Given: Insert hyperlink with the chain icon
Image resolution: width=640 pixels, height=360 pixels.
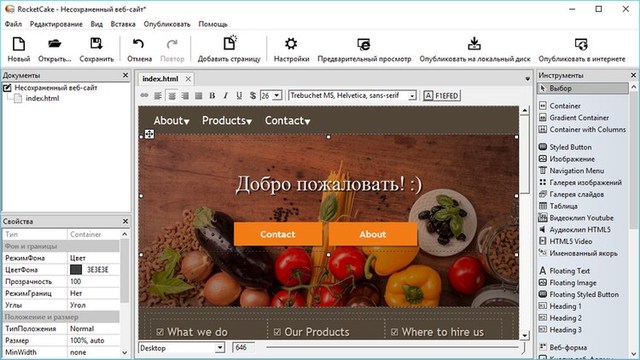Looking at the screenshot, I should coord(144,96).
